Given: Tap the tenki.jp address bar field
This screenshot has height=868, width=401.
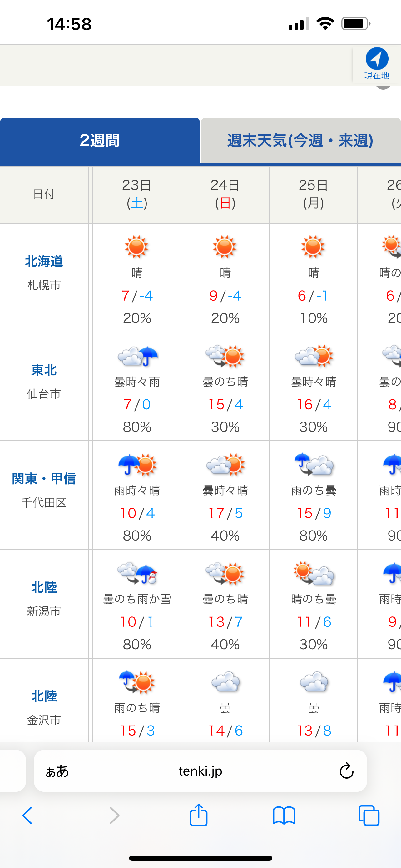Looking at the screenshot, I should coord(200,771).
